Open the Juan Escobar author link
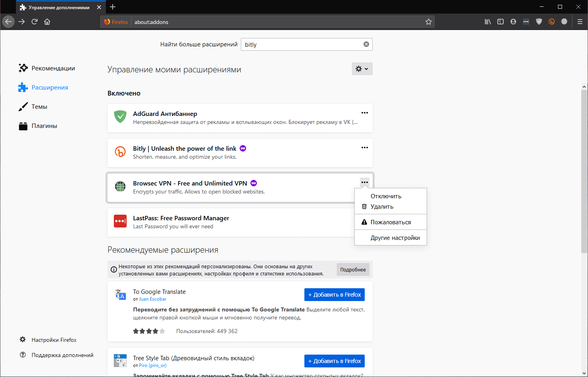Screen dimensions: 588x377 click(153, 299)
